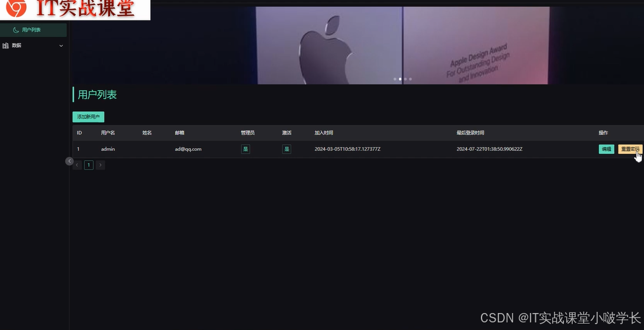This screenshot has width=644, height=330.
Task: Expand the 数据 menu chevron
Action: [61, 46]
